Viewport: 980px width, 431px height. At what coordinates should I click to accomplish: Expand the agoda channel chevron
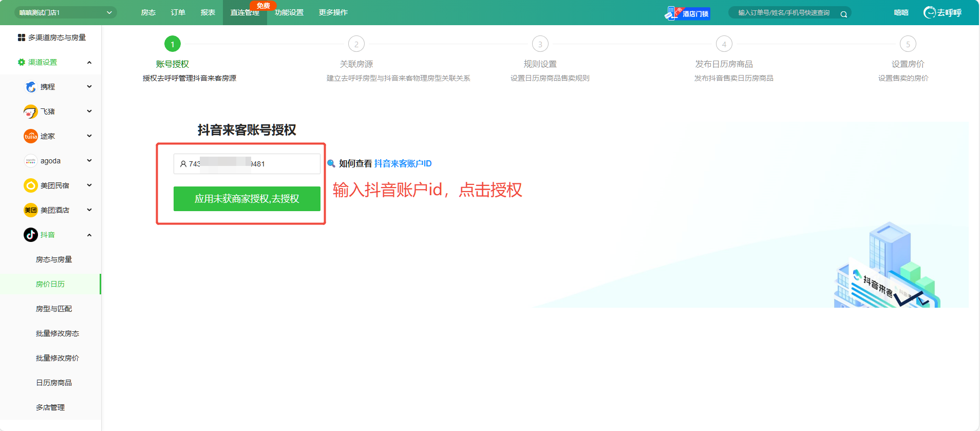89,161
